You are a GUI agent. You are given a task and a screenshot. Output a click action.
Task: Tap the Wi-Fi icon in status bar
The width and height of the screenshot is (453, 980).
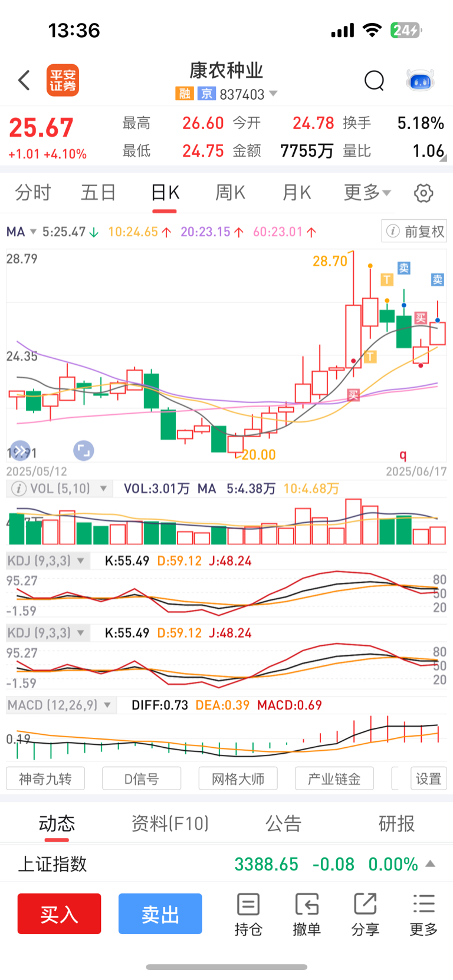click(372, 30)
